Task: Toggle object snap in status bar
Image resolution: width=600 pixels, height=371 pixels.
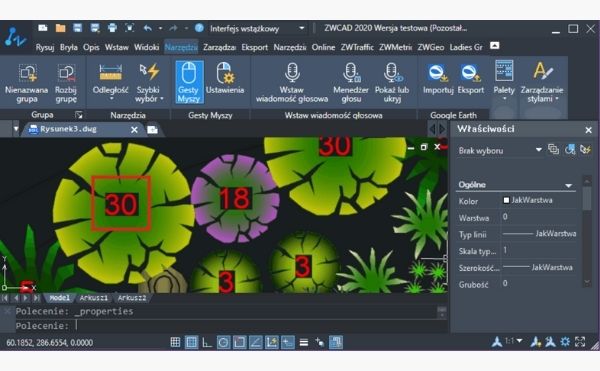Action: coord(240,342)
